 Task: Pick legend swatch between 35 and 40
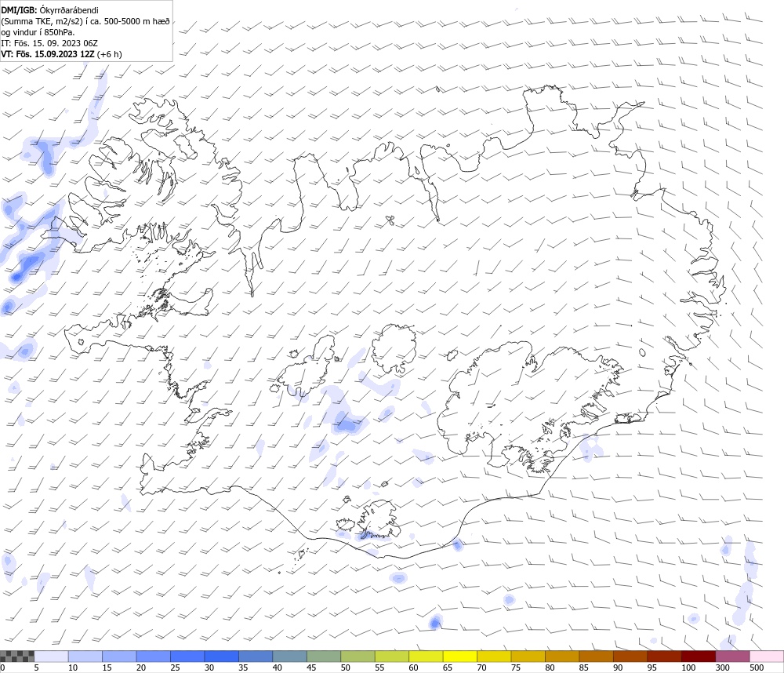(256, 657)
